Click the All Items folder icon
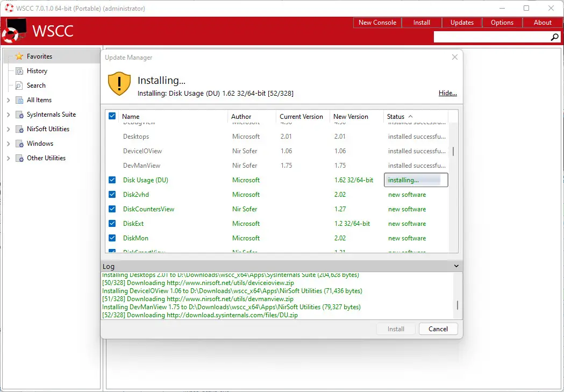 tap(19, 100)
